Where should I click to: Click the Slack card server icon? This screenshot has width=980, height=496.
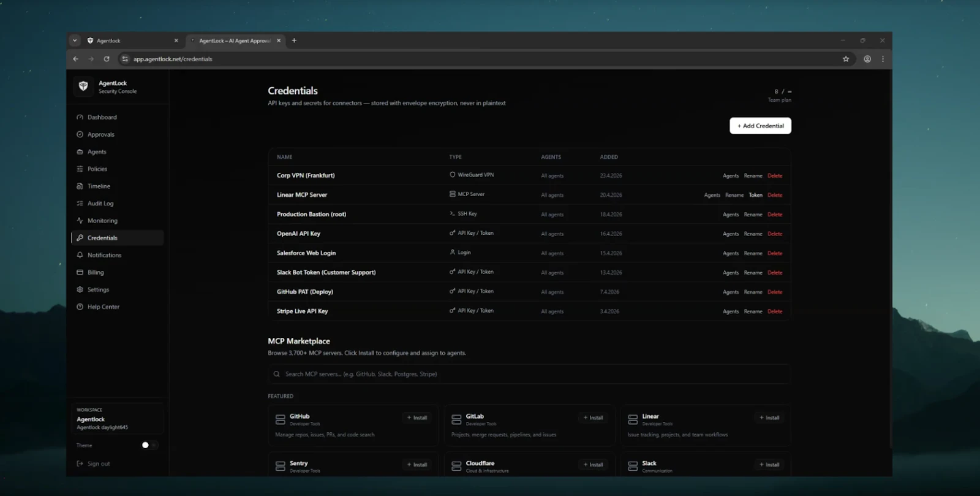click(633, 467)
